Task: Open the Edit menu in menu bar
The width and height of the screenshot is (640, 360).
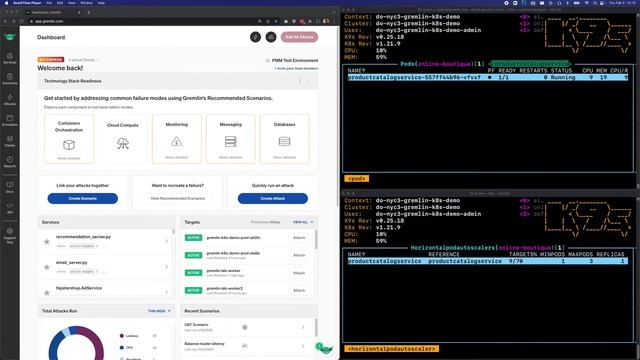Action: (x=60, y=3)
